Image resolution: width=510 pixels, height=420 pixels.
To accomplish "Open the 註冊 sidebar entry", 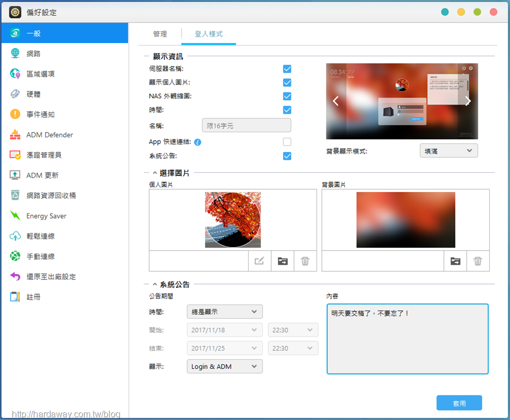I will tap(65, 297).
